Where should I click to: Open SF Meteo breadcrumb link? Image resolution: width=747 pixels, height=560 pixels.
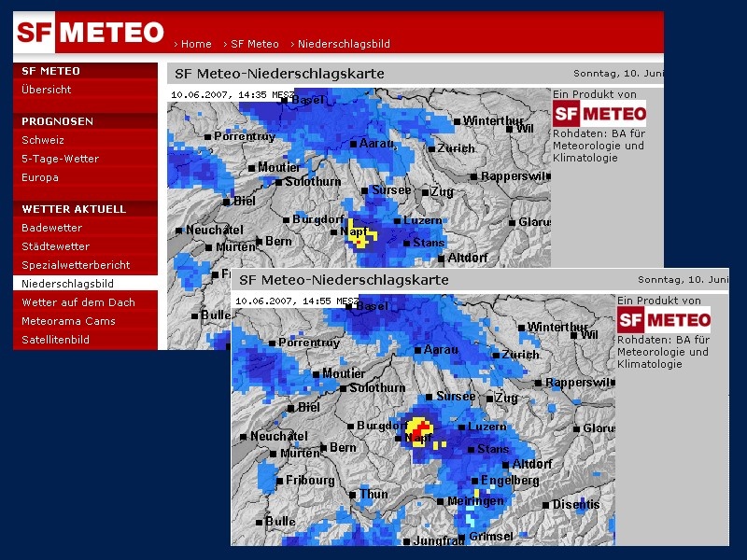pos(254,44)
